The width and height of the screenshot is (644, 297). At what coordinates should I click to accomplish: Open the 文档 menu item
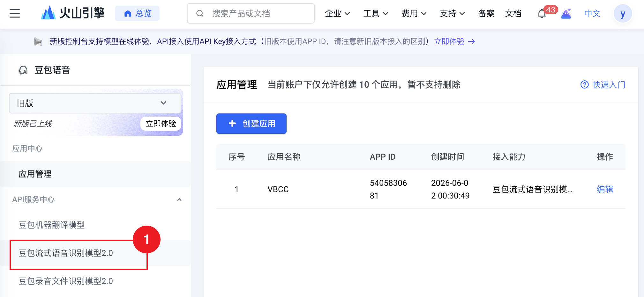pos(513,13)
